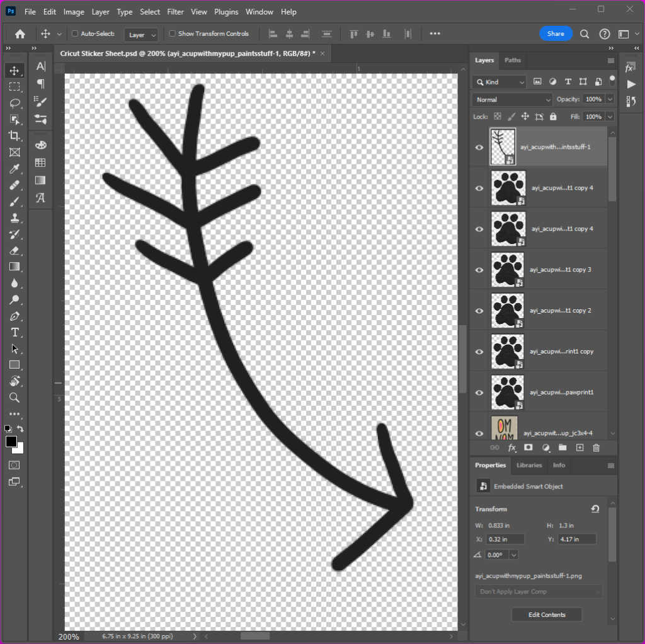Enable Show Transform Controls checkbox
This screenshot has width=645, height=644.
[173, 34]
